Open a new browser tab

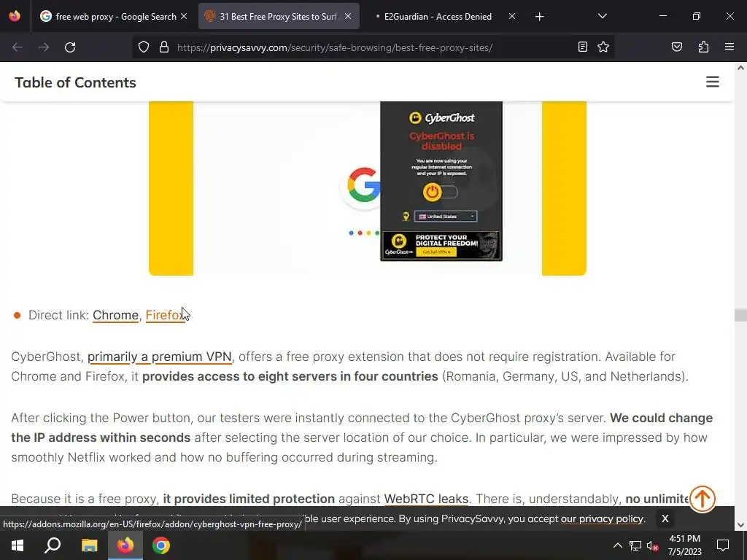539,17
